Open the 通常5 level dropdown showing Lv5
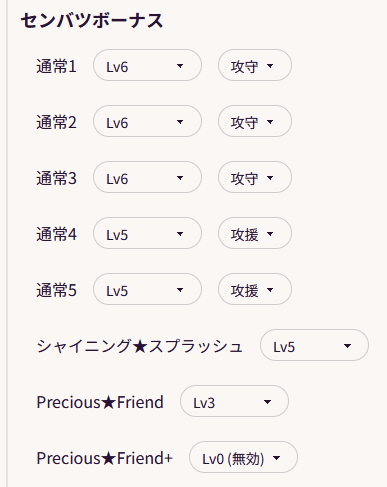The height and width of the screenshot is (487, 387). (x=147, y=289)
